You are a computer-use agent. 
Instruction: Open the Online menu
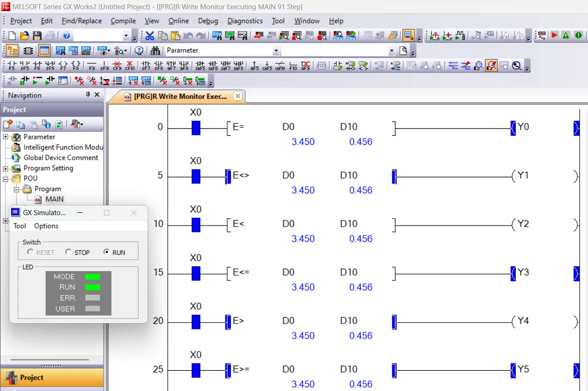coord(179,21)
